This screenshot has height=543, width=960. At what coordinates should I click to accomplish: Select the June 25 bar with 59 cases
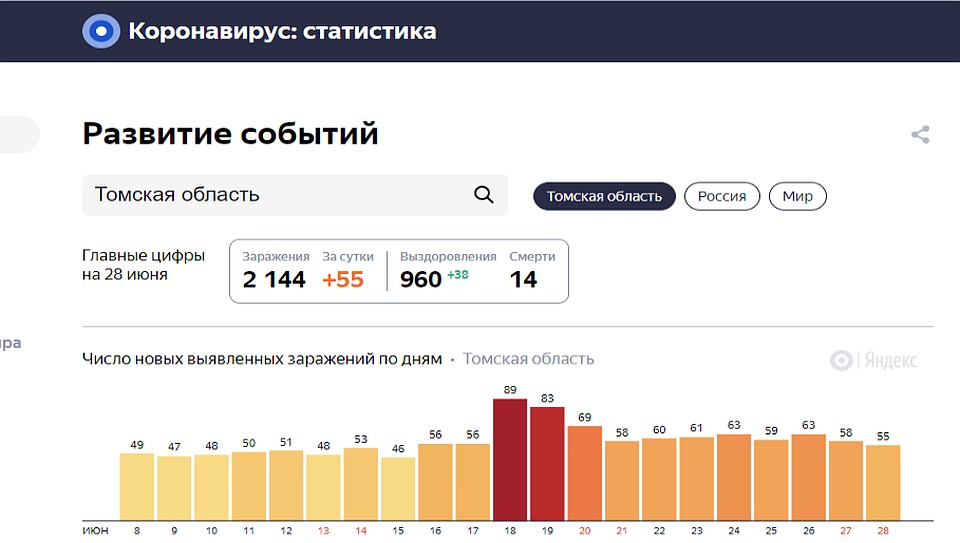[771, 480]
